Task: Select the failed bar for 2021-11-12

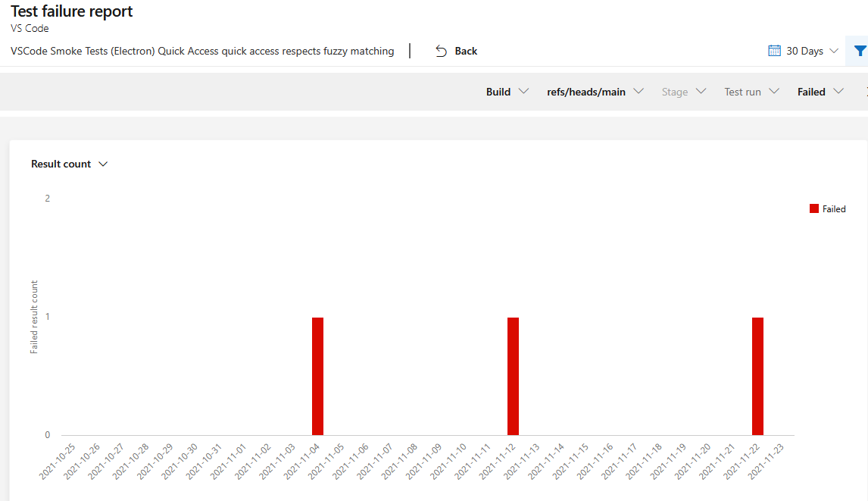Action: pyautogui.click(x=514, y=376)
